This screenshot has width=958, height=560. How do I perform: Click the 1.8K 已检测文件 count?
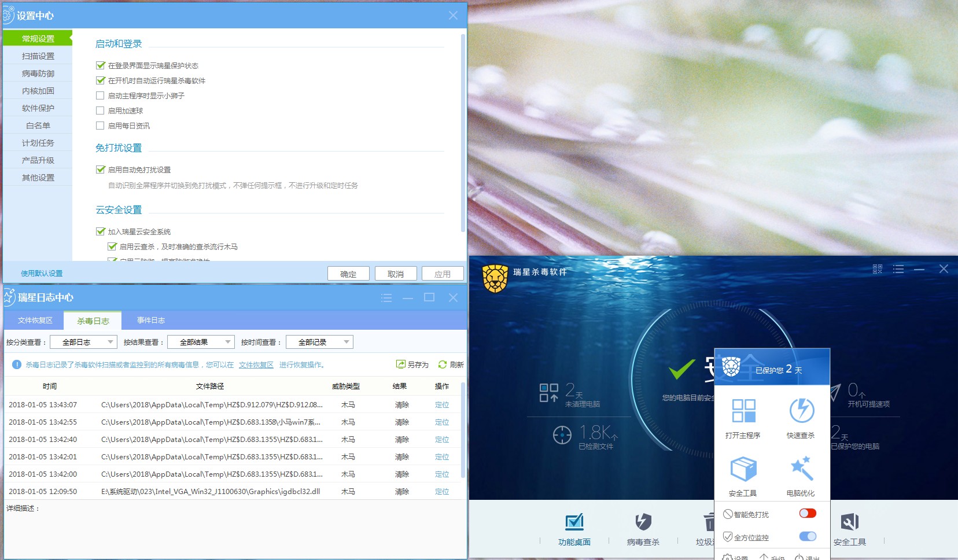[599, 432]
